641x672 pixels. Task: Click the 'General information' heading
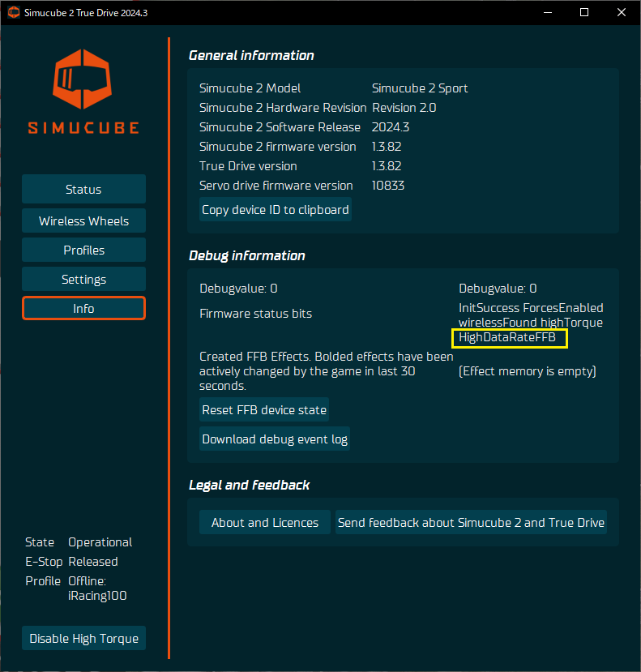click(251, 55)
